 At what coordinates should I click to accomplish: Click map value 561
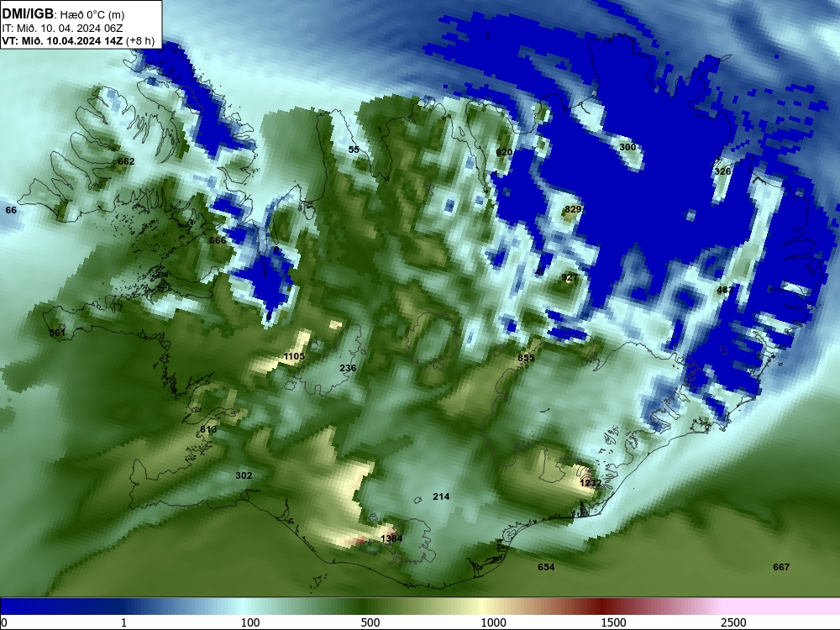tap(57, 333)
